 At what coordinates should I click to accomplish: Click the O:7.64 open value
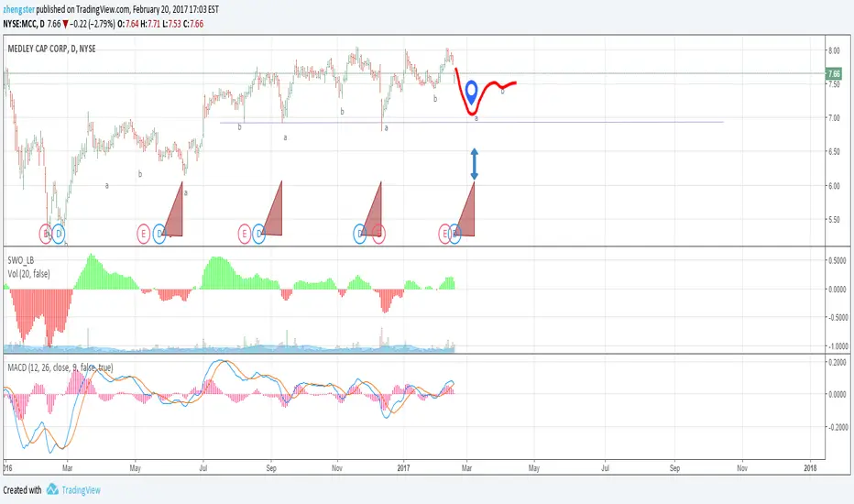click(x=128, y=24)
